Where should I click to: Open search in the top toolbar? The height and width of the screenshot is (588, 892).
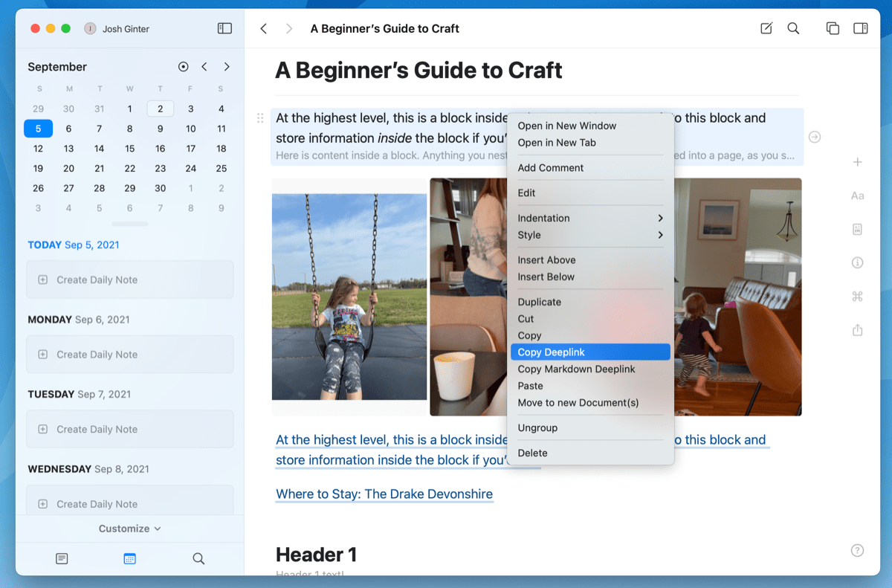coord(793,28)
